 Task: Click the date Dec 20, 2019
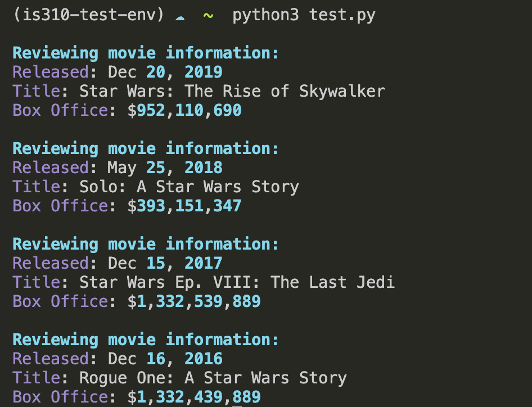pyautogui.click(x=165, y=72)
